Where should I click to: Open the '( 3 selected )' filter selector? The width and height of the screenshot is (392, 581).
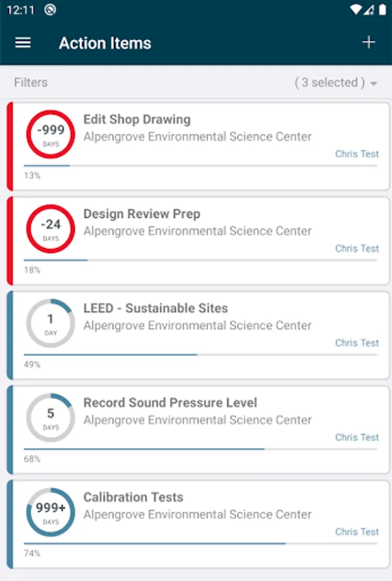[x=329, y=83]
